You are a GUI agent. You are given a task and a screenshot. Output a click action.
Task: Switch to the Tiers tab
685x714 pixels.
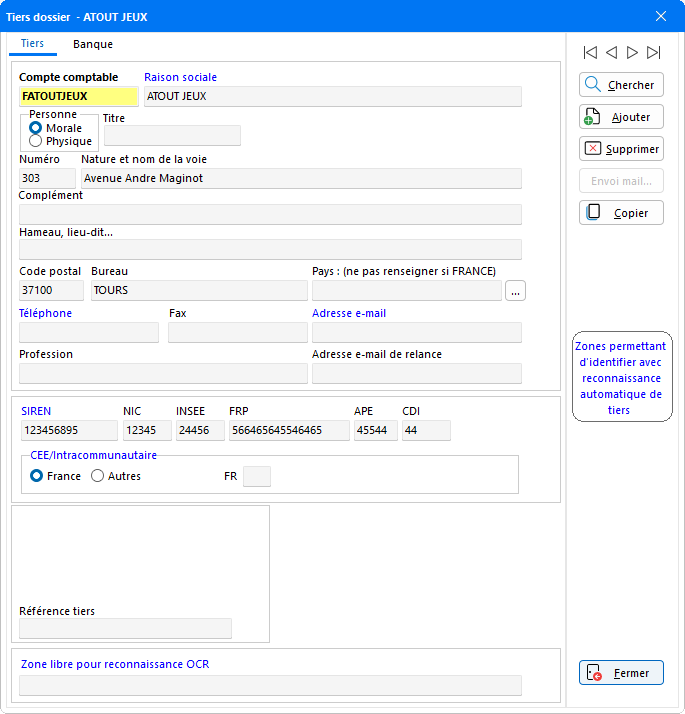(32, 44)
